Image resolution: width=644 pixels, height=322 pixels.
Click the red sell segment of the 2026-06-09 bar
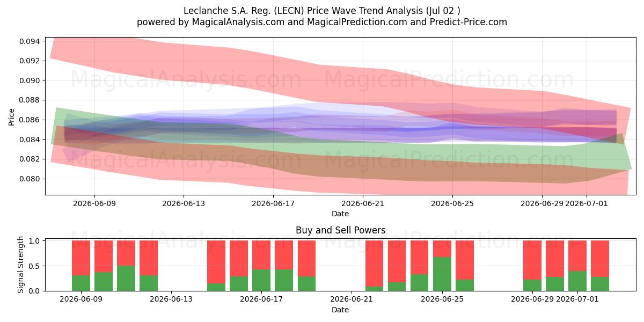point(81,258)
